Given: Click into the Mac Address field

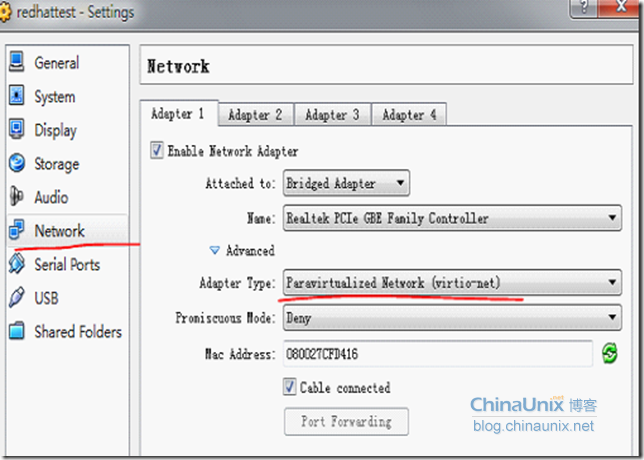Looking at the screenshot, I should click(x=438, y=354).
